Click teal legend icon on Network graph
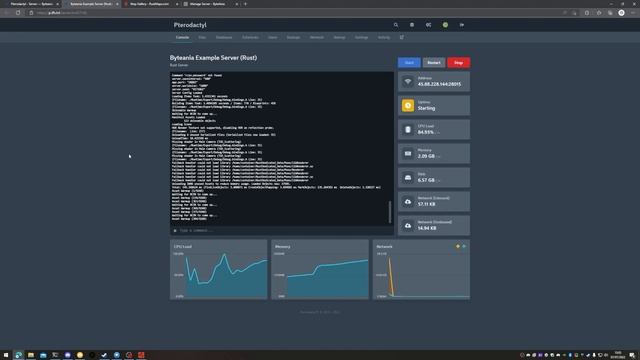This screenshot has height=360, width=640. point(464,247)
